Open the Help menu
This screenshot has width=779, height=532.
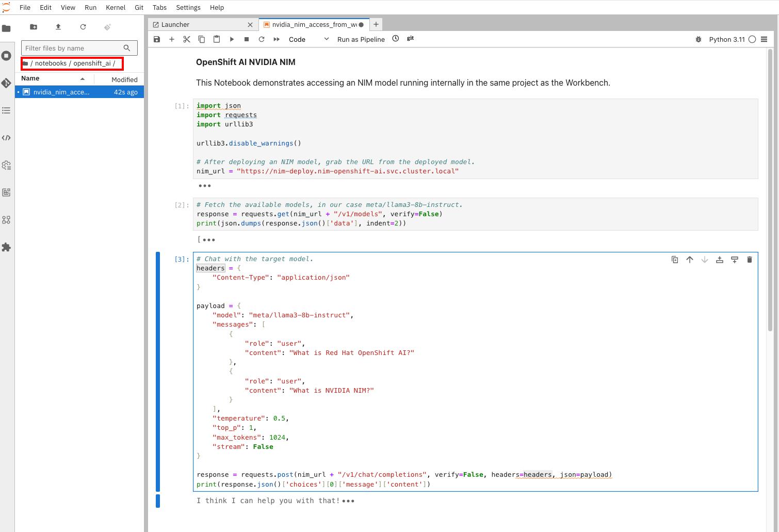pos(217,7)
